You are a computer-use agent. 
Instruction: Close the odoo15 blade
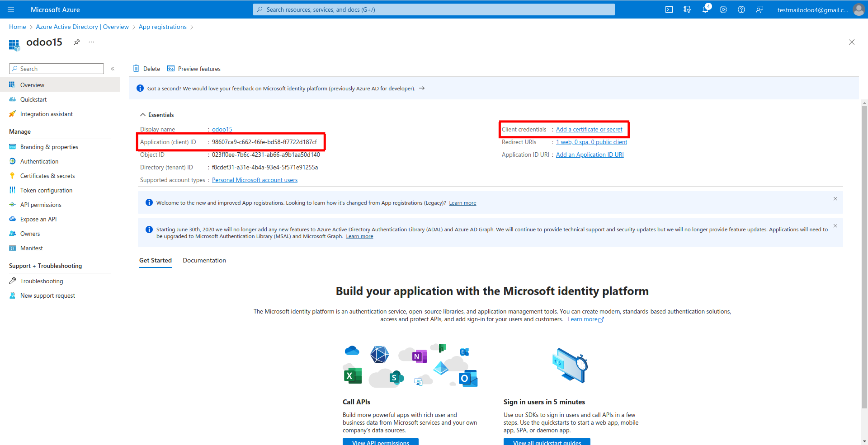852,42
